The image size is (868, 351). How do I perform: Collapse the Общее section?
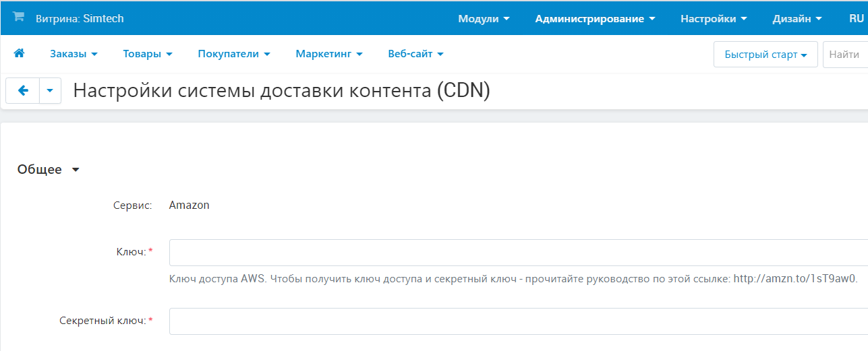point(49,170)
